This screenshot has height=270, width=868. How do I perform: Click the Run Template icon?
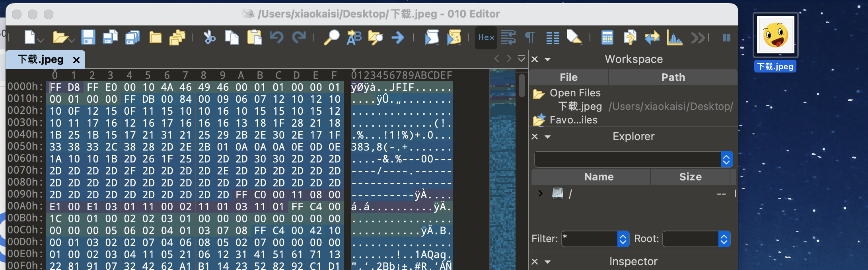454,37
